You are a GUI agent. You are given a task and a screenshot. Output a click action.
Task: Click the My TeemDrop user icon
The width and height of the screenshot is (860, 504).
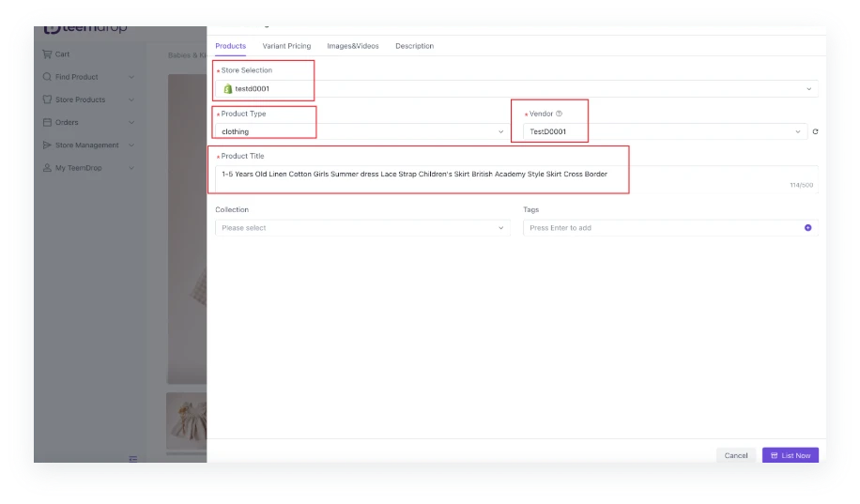[x=48, y=168]
